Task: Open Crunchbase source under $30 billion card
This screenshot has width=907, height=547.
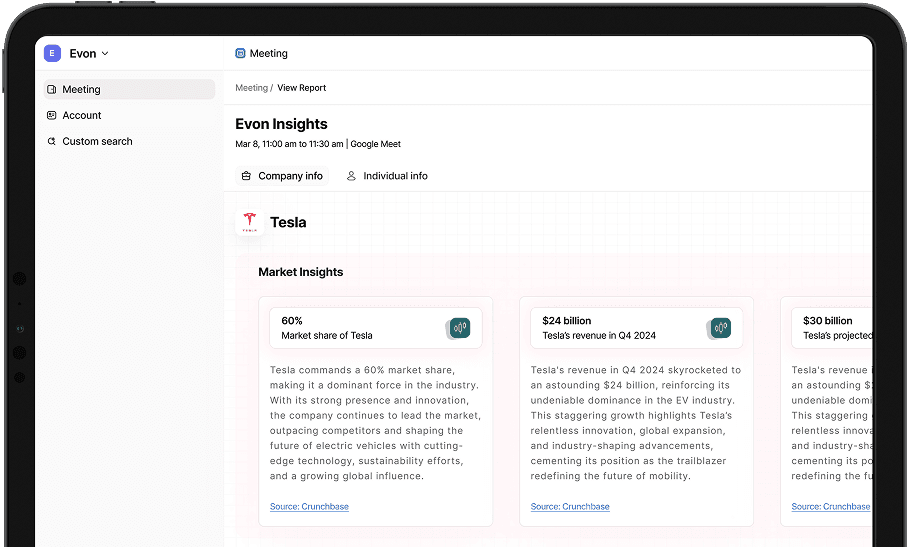Action: (831, 507)
